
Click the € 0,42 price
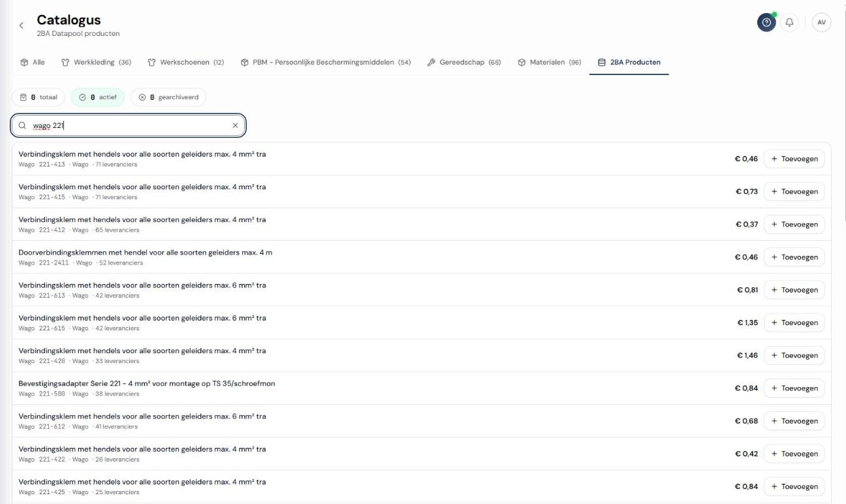pos(746,454)
